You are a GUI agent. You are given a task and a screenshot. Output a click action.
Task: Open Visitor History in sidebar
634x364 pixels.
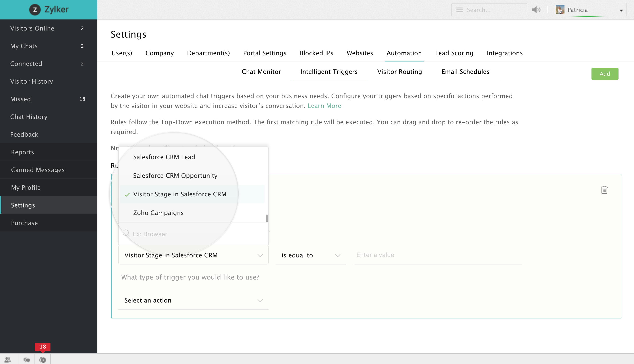(48, 81)
